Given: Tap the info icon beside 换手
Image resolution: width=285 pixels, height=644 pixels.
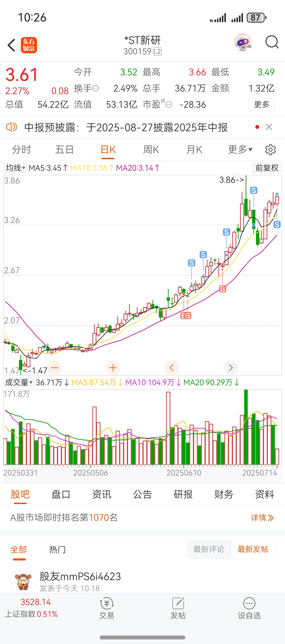Looking at the screenshot, I should pyautogui.click(x=95, y=88).
